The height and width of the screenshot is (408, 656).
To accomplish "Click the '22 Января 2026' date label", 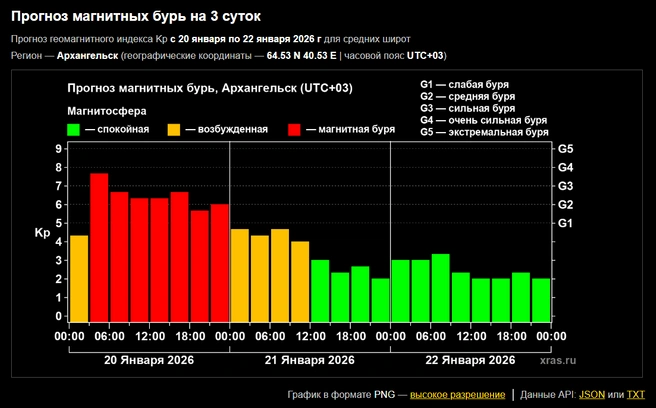I will point(470,360).
